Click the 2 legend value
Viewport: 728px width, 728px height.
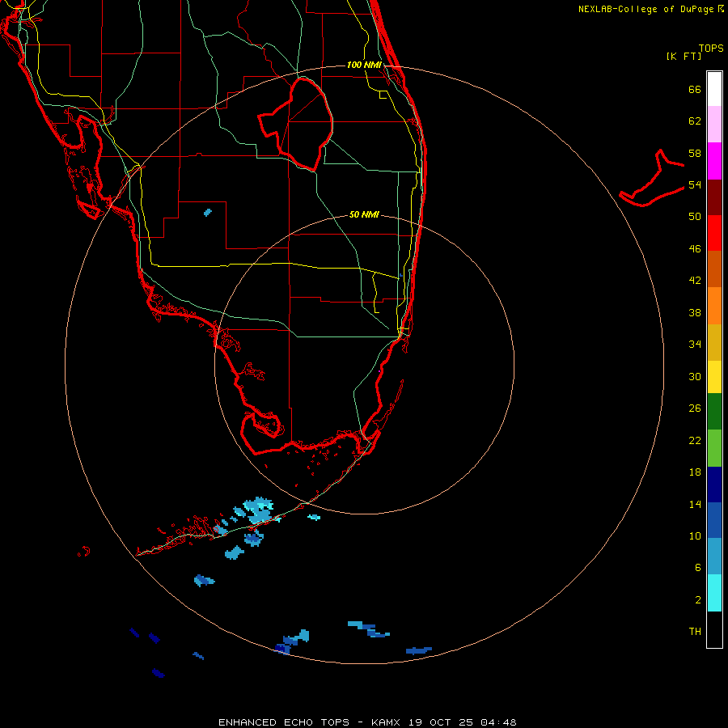697,599
